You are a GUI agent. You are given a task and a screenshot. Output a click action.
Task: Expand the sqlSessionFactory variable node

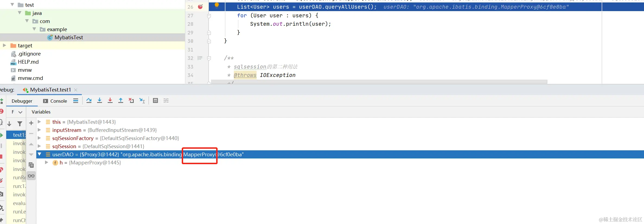click(39, 138)
